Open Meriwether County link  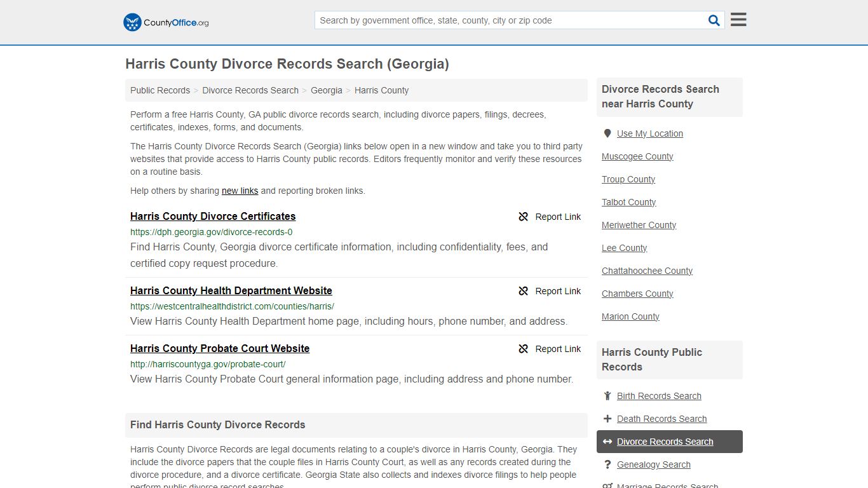click(x=639, y=225)
